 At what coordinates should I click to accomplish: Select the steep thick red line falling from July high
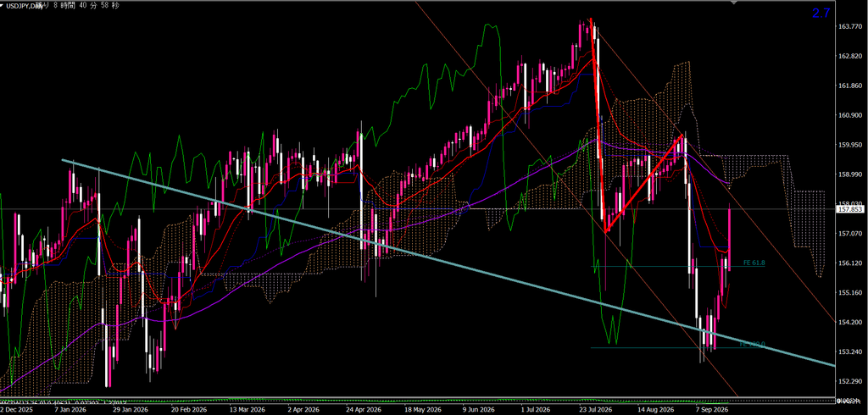click(x=598, y=125)
